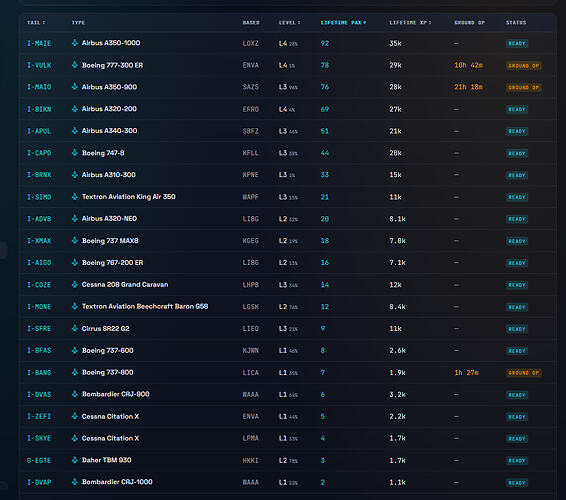The image size is (566, 500).
Task: Click the I-AIGO tail number
Action: tap(39, 263)
